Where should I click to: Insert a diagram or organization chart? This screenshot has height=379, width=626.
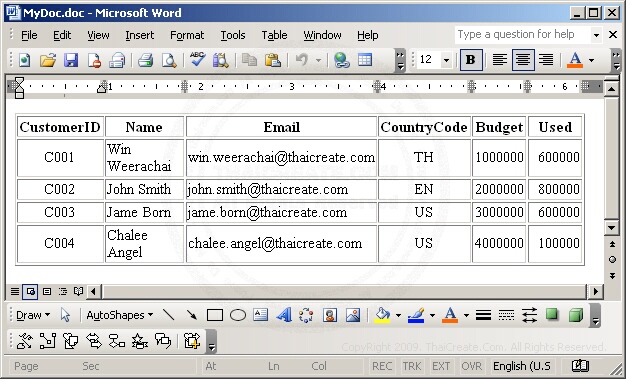(306, 315)
